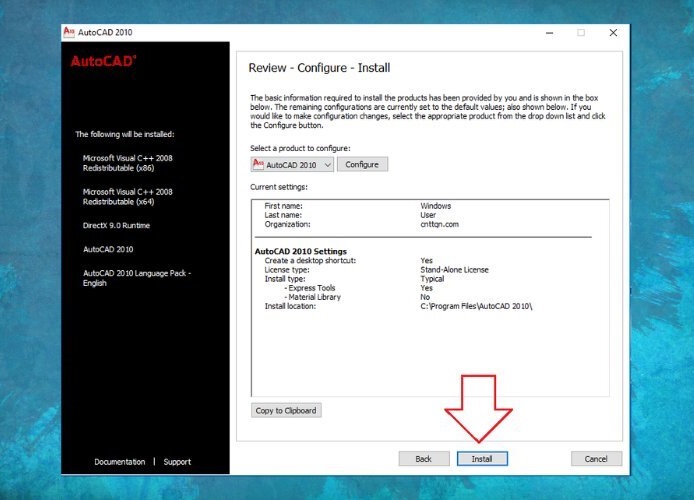
Task: Click the 'Current settings:' label
Action: tap(279, 187)
